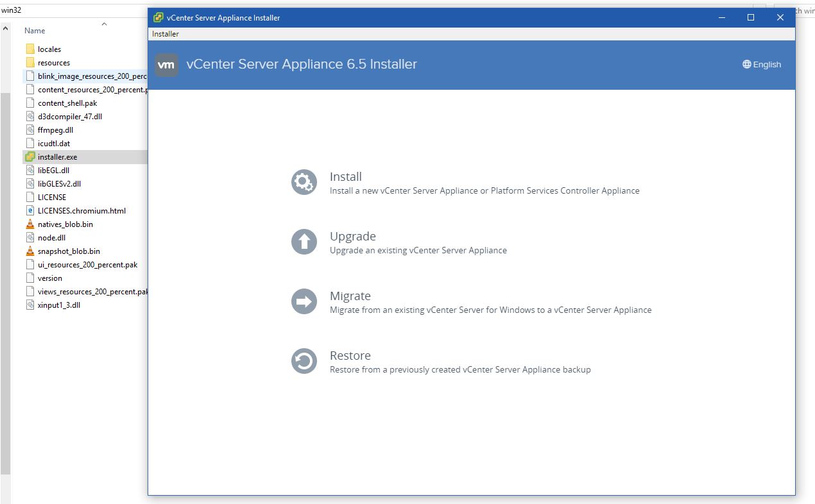Click the Migrate right-arrow icon
Viewport: 815px width, 504px height.
(304, 301)
